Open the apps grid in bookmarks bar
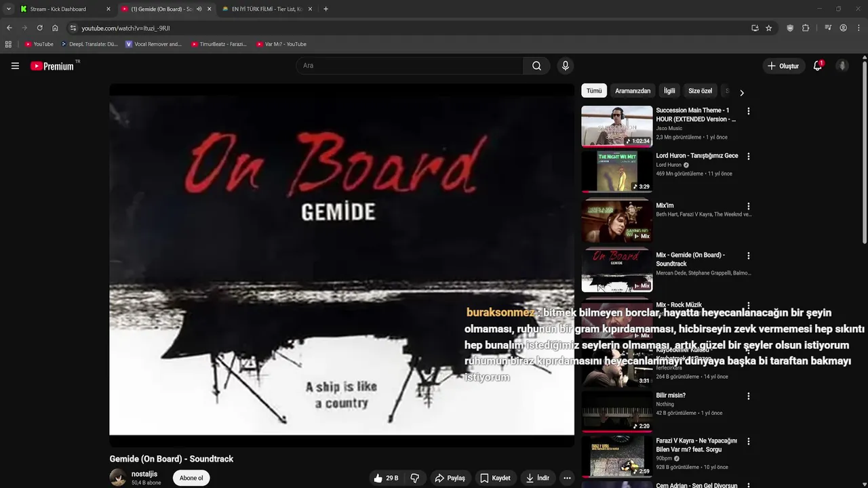 pos(8,44)
